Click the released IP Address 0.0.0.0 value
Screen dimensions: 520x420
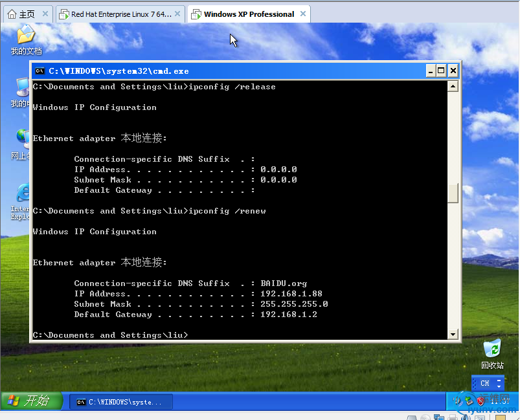278,170
